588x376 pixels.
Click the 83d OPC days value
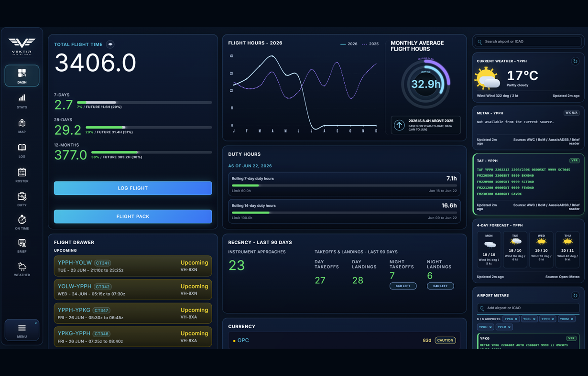click(427, 341)
